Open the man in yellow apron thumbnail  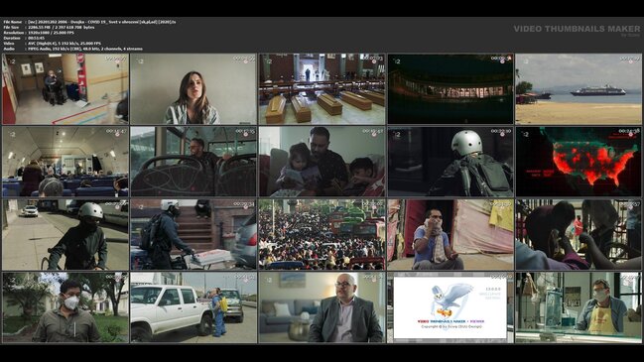(579, 307)
